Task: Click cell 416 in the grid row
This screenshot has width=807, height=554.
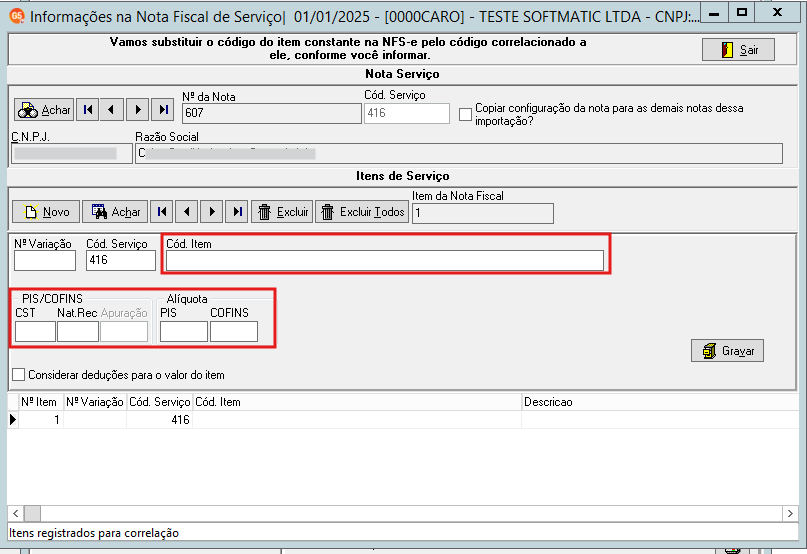Action: click(x=160, y=420)
